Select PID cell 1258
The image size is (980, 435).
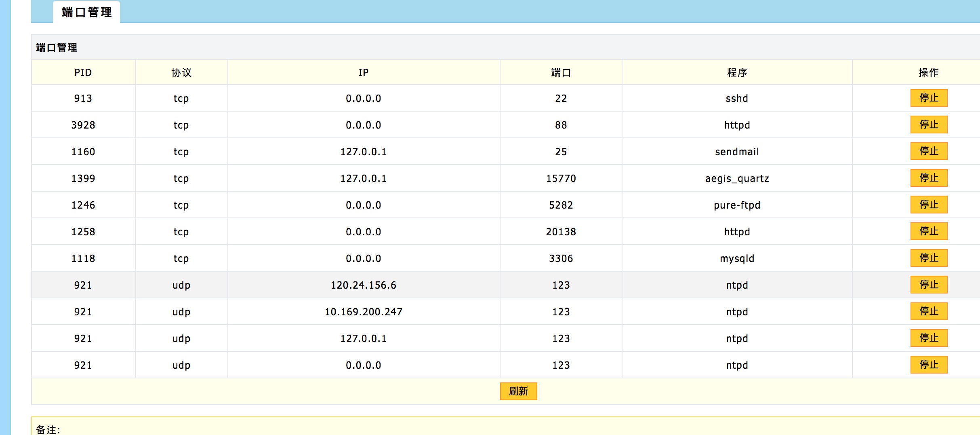[83, 232]
